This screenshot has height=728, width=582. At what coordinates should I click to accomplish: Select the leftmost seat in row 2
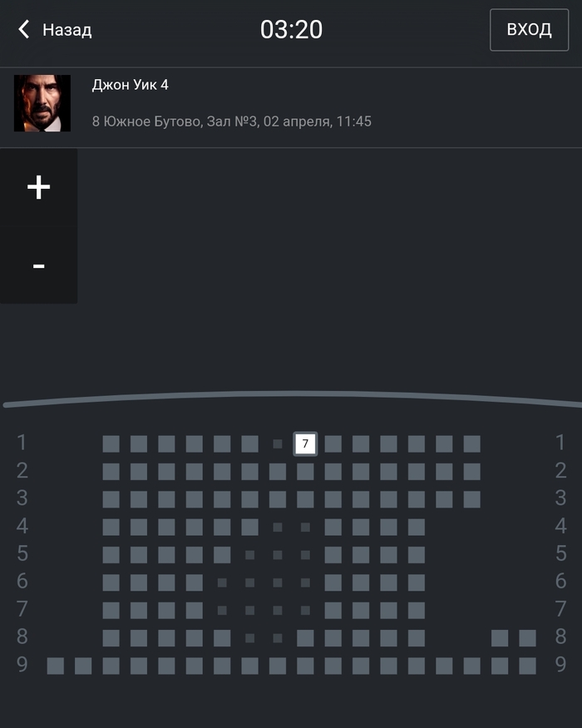[111, 472]
